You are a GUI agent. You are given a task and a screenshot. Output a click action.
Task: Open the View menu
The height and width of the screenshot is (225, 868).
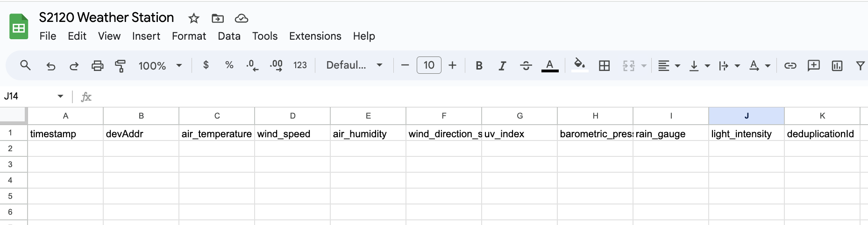109,36
